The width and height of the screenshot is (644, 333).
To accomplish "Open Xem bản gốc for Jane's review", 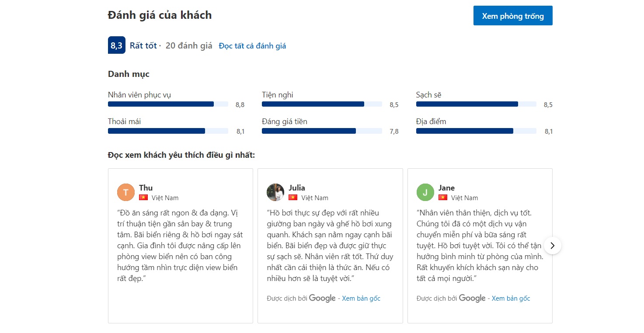I will (x=511, y=298).
